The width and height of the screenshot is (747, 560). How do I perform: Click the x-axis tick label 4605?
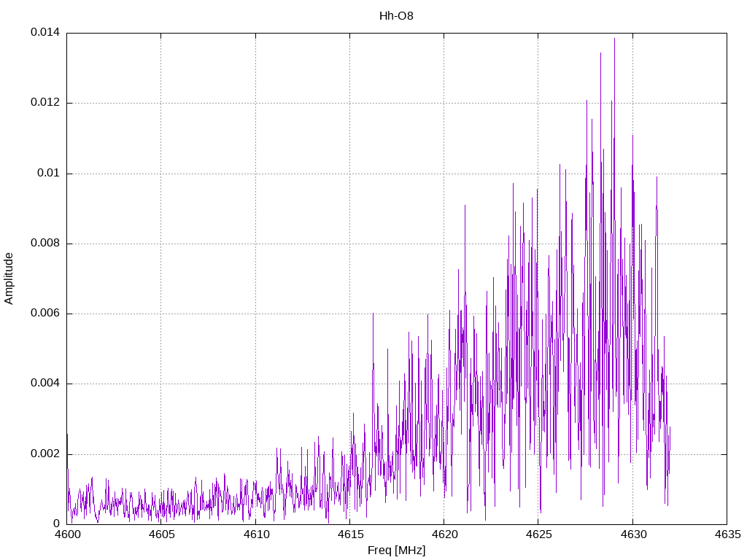point(161,534)
